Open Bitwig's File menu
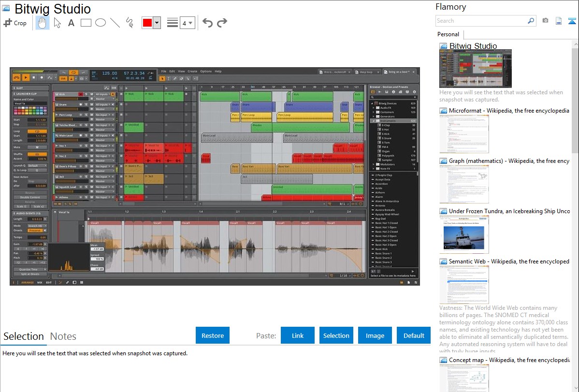The image size is (579, 392). pyautogui.click(x=163, y=72)
